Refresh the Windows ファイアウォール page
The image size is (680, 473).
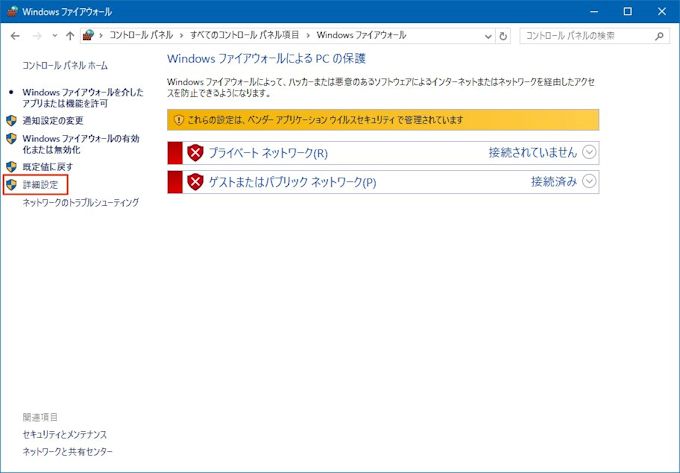pyautogui.click(x=503, y=36)
